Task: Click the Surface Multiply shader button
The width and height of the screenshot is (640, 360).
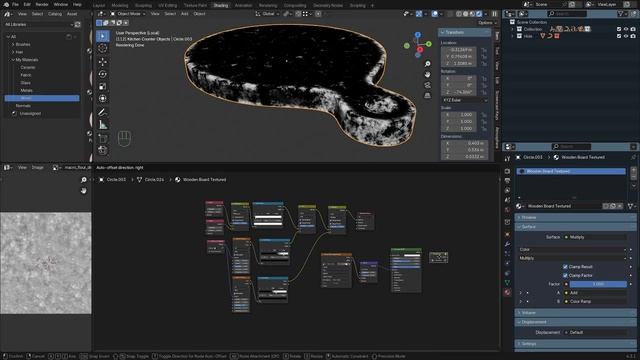Action: point(595,237)
